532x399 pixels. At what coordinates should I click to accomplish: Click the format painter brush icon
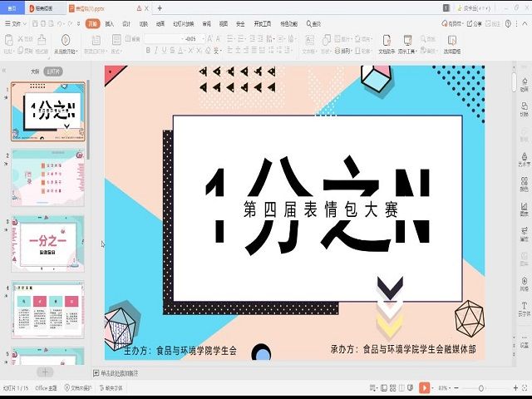click(x=42, y=40)
